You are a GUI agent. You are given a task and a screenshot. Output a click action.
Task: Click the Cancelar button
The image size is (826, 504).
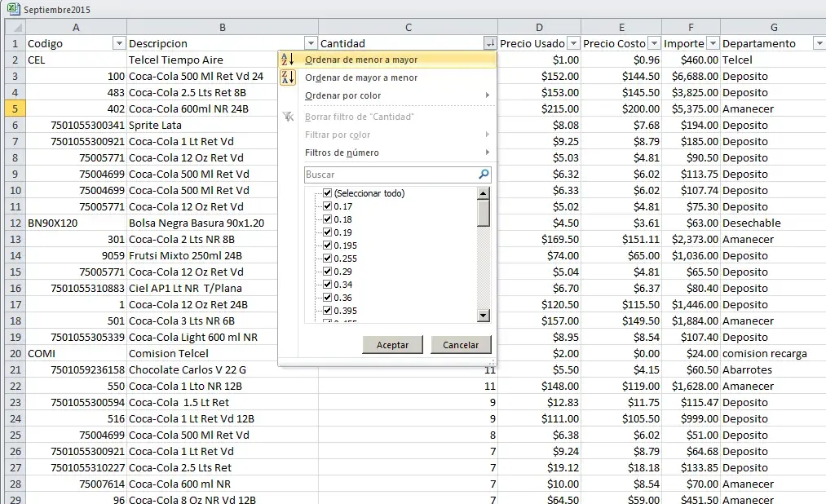[461, 345]
